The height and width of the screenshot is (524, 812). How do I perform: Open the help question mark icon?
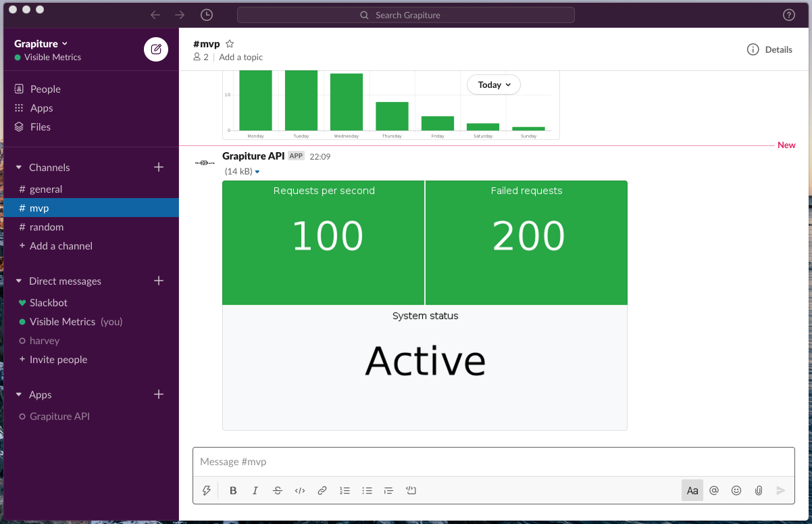[x=788, y=15]
